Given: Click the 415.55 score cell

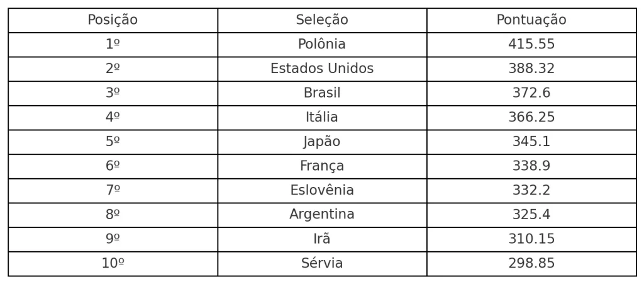Looking at the screenshot, I should click(x=531, y=45).
